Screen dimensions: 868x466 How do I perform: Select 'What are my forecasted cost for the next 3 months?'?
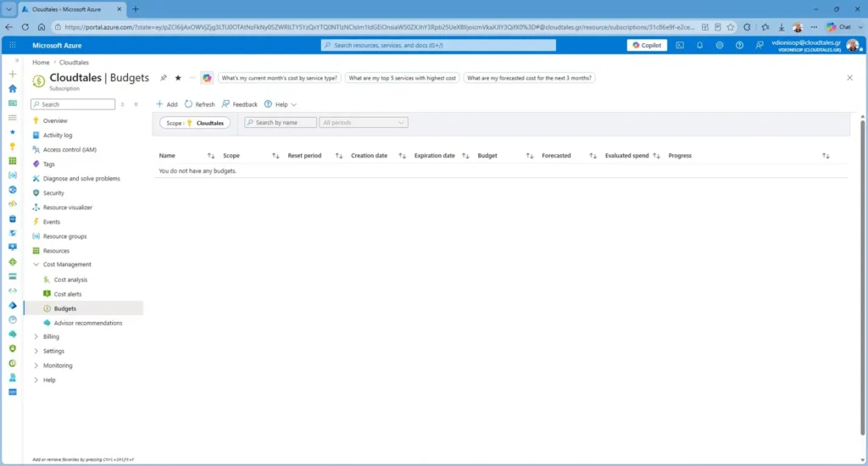pyautogui.click(x=529, y=78)
